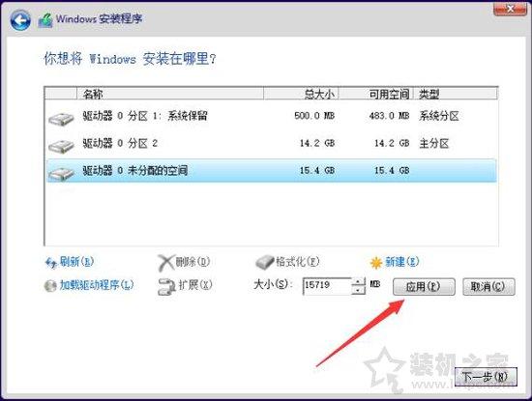Click the 新建 starburst icon
The width and height of the screenshot is (532, 401).
(x=376, y=263)
